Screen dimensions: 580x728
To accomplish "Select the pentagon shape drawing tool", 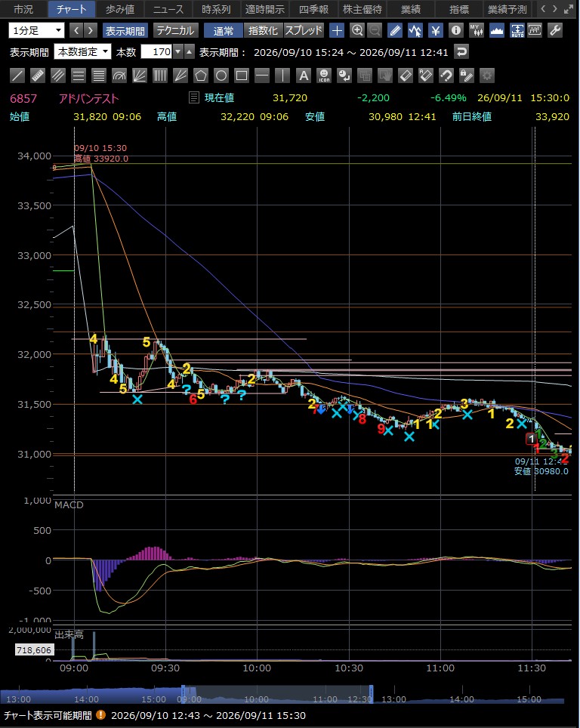I will point(201,76).
